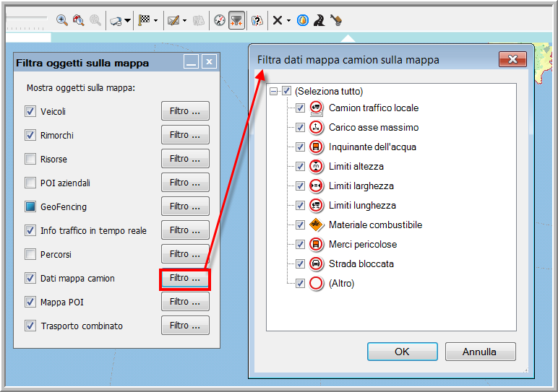Image resolution: width=558 pixels, height=392 pixels.
Task: Enable the Percorsi checkbox
Action: click(x=30, y=254)
